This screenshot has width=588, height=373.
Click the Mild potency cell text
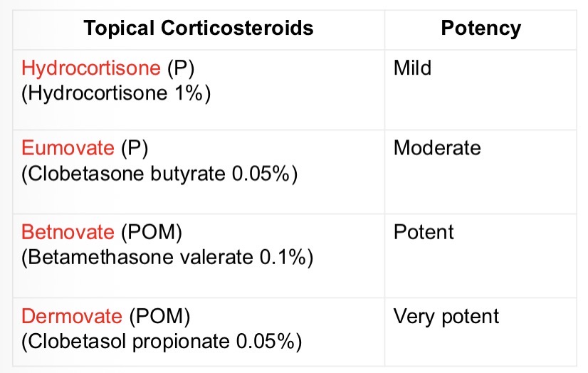coord(412,68)
